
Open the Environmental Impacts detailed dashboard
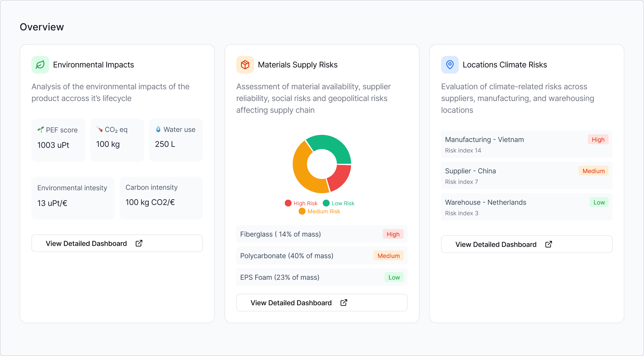point(117,243)
